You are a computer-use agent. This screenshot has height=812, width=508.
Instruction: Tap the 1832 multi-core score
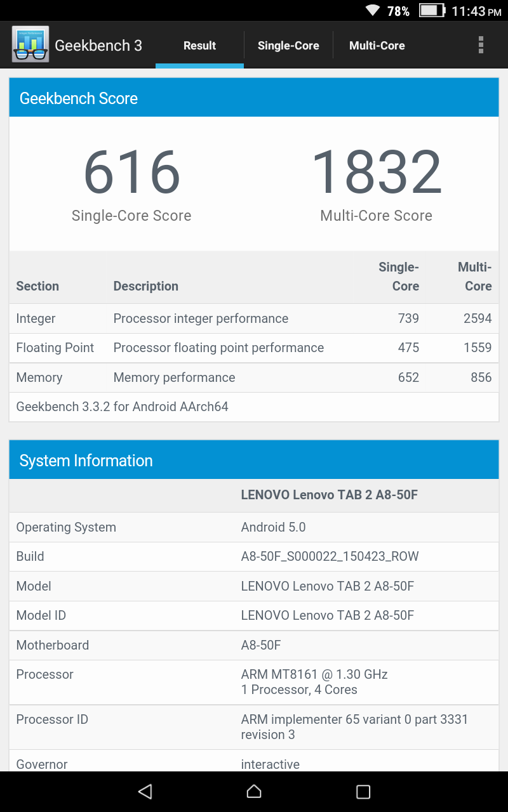376,172
